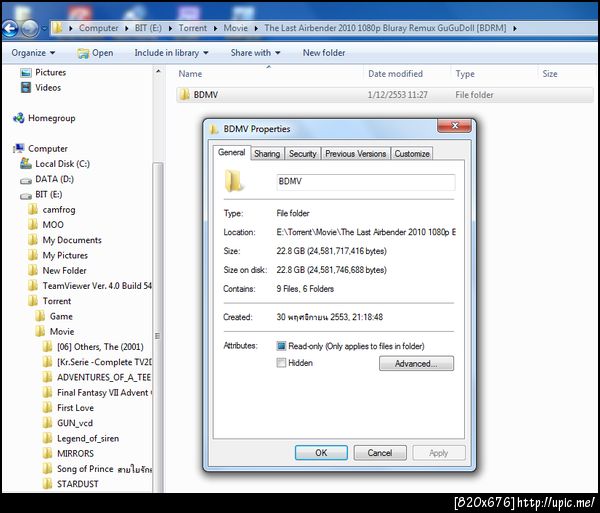
Task: Click the Computer icon in sidebar
Action: click(19, 148)
